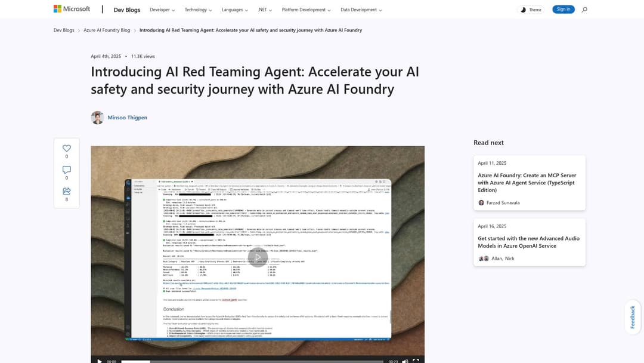Image resolution: width=644 pixels, height=363 pixels.
Task: Toggle the Theme switch
Action: tap(531, 10)
